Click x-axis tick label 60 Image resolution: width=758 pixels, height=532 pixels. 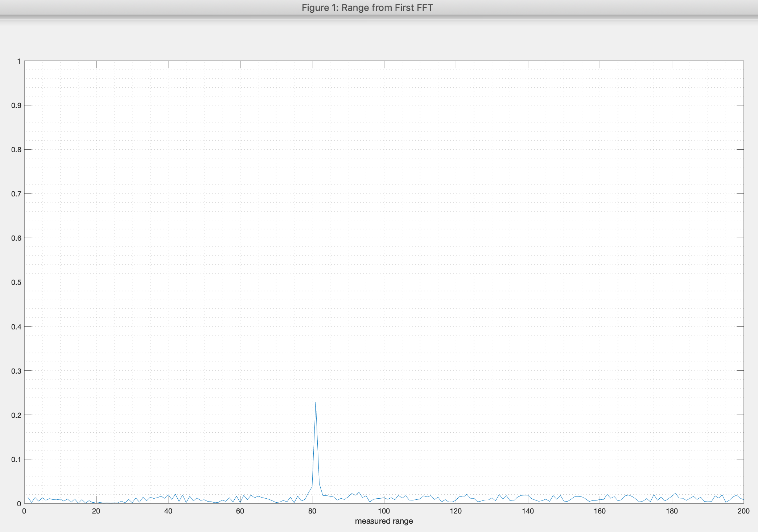coord(240,511)
